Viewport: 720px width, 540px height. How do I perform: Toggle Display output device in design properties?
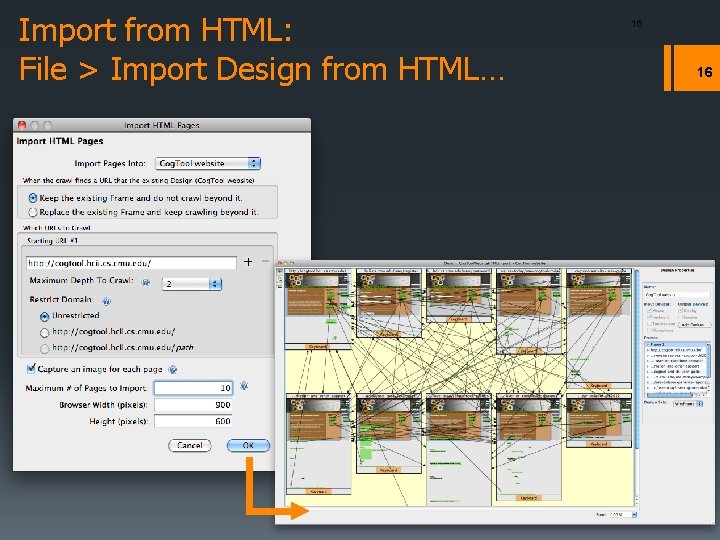point(681,310)
